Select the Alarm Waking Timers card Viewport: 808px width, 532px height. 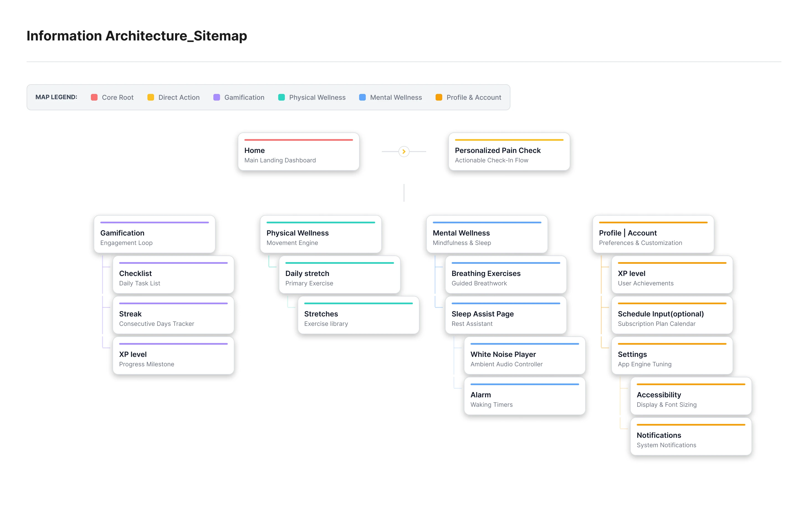point(525,395)
